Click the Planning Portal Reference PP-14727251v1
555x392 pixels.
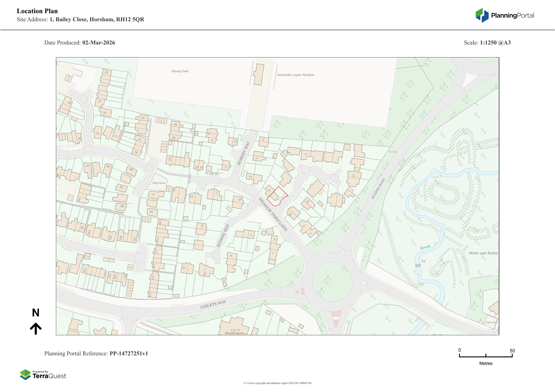(129, 353)
